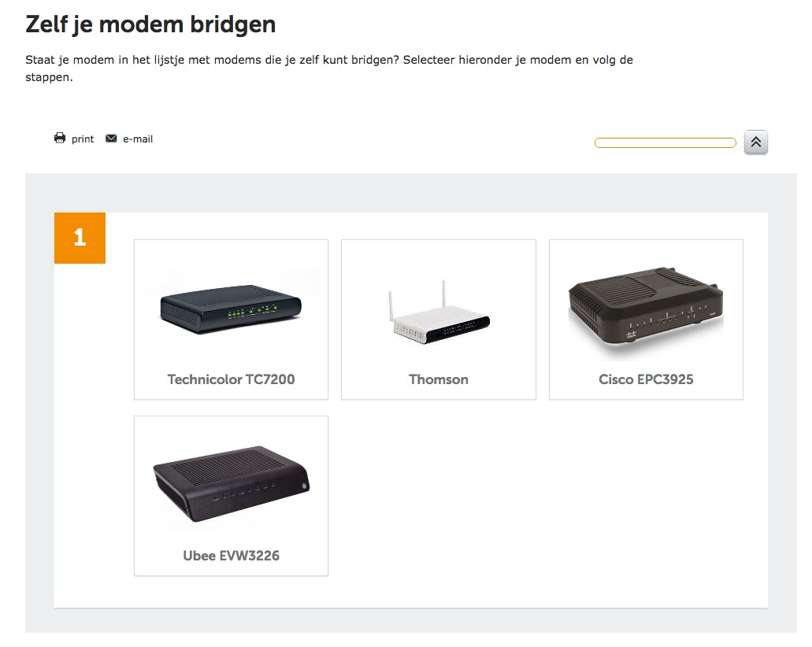Image resolution: width=812 pixels, height=647 pixels.
Task: Open the "print" text link
Action: click(x=83, y=139)
